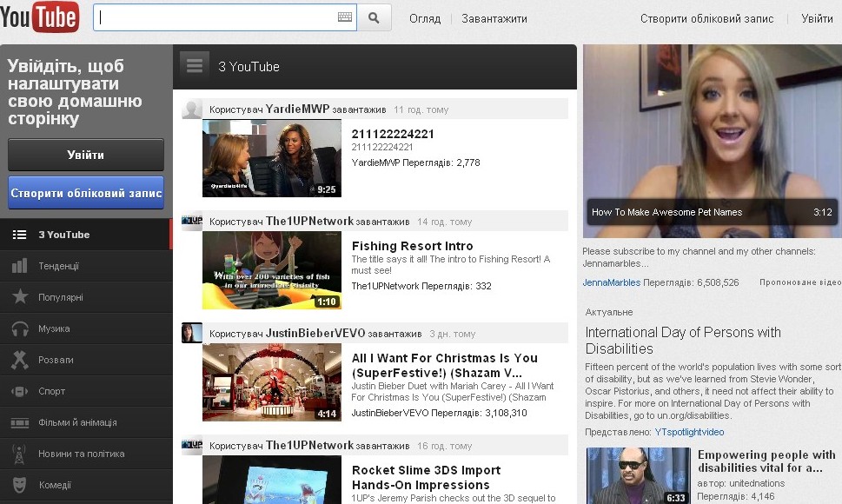Click the bar chart icon for Тенденції
Image resolution: width=842 pixels, height=504 pixels.
click(19, 266)
